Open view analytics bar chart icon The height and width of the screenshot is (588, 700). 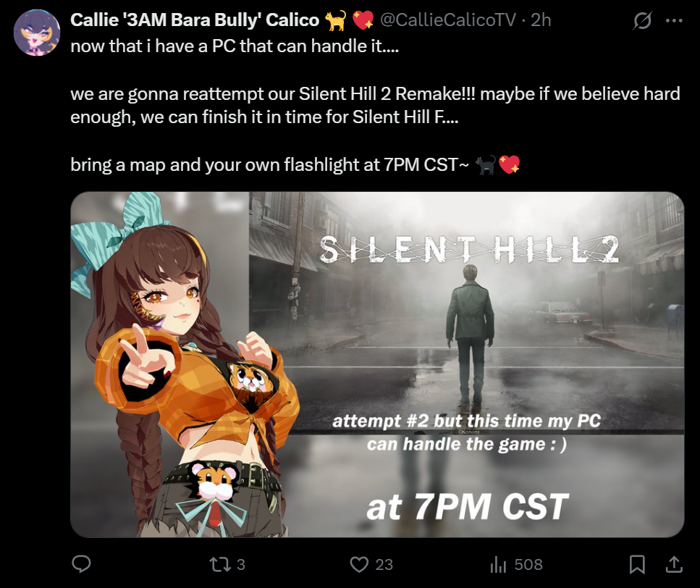click(x=498, y=564)
